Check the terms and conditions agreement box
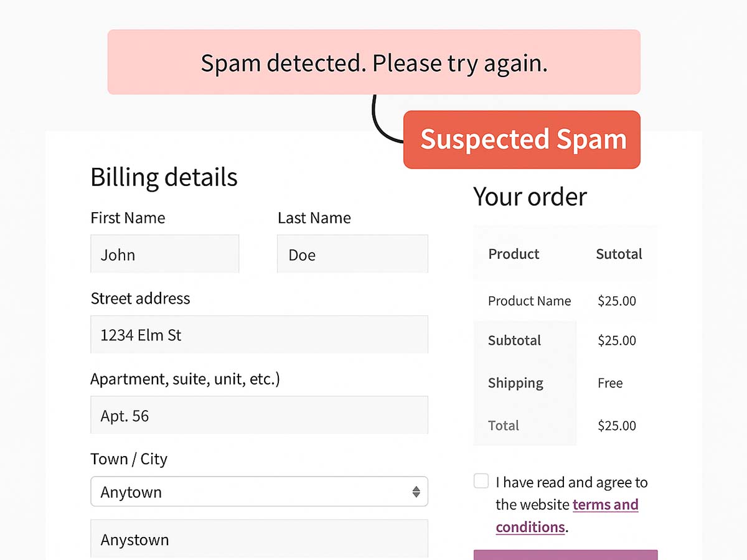Screen dimensions: 747x560 481,480
